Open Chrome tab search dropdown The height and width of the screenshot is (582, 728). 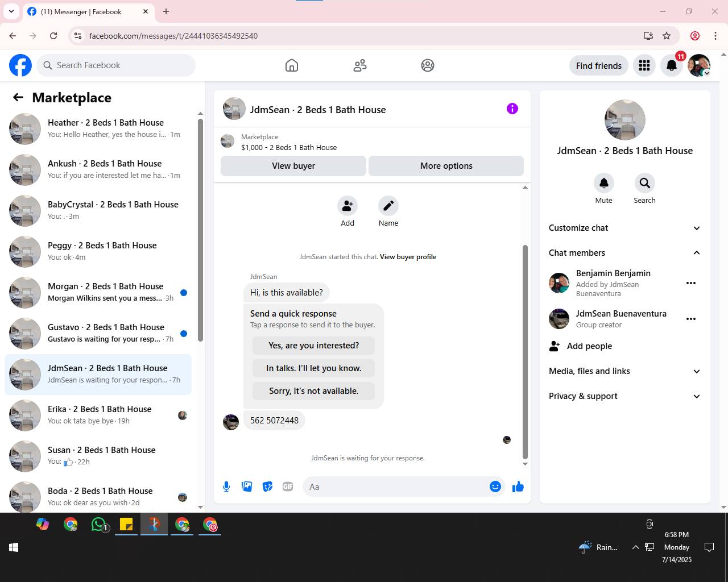(x=11, y=11)
